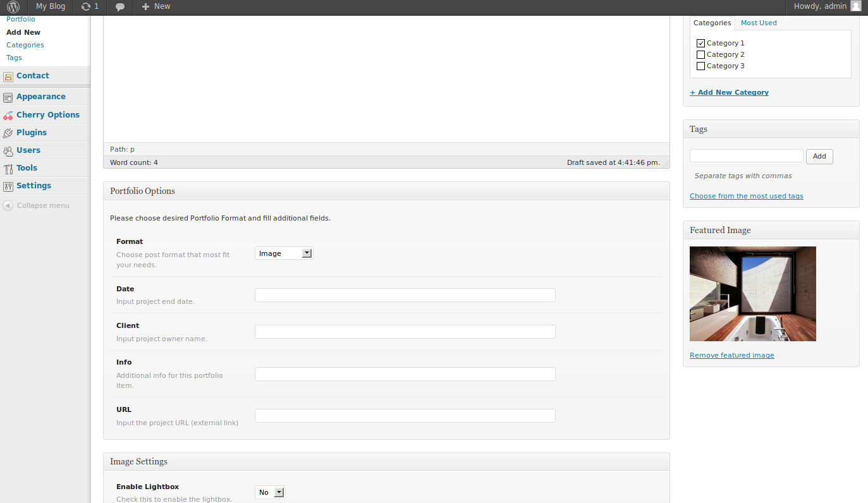Click the Tags panel header
Image resolution: width=868 pixels, height=503 pixels.
point(771,129)
